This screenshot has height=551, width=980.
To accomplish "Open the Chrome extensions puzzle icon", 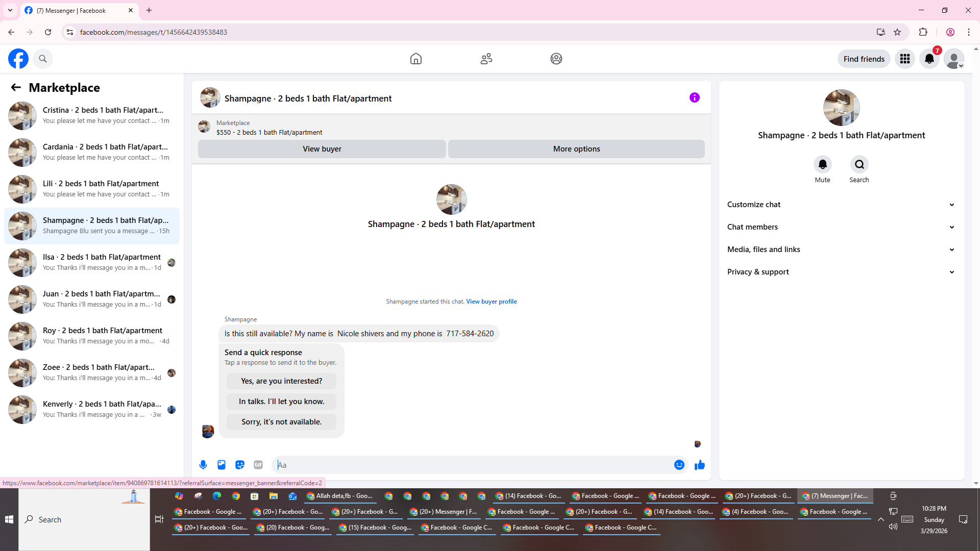I will [x=923, y=32].
